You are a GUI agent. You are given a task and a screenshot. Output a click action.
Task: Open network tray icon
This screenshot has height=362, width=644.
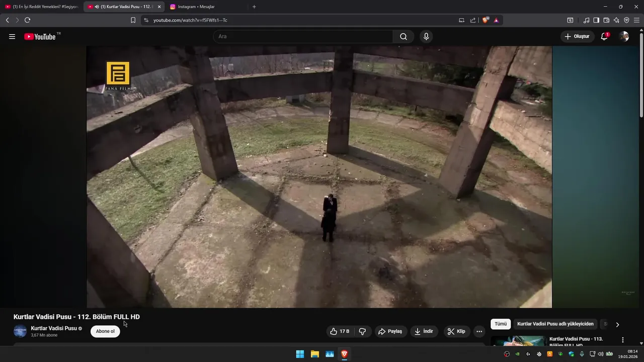[x=593, y=354]
